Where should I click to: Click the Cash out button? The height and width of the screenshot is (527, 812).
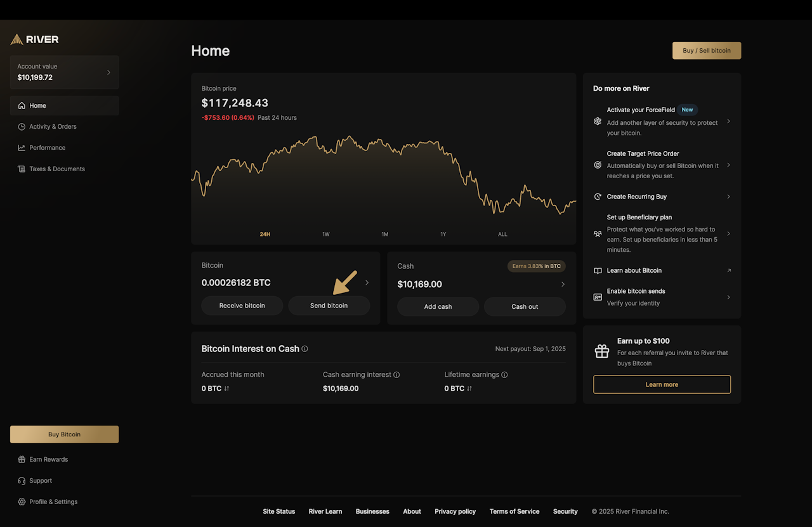click(525, 307)
